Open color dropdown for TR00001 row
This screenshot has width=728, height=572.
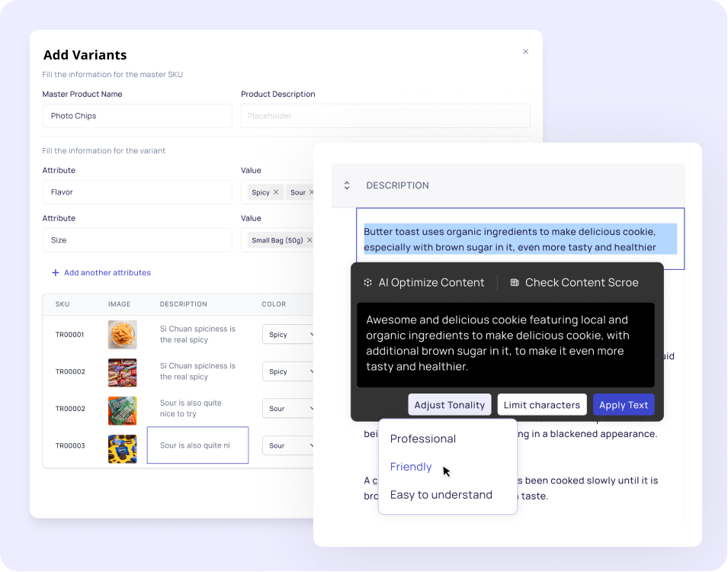(x=288, y=334)
